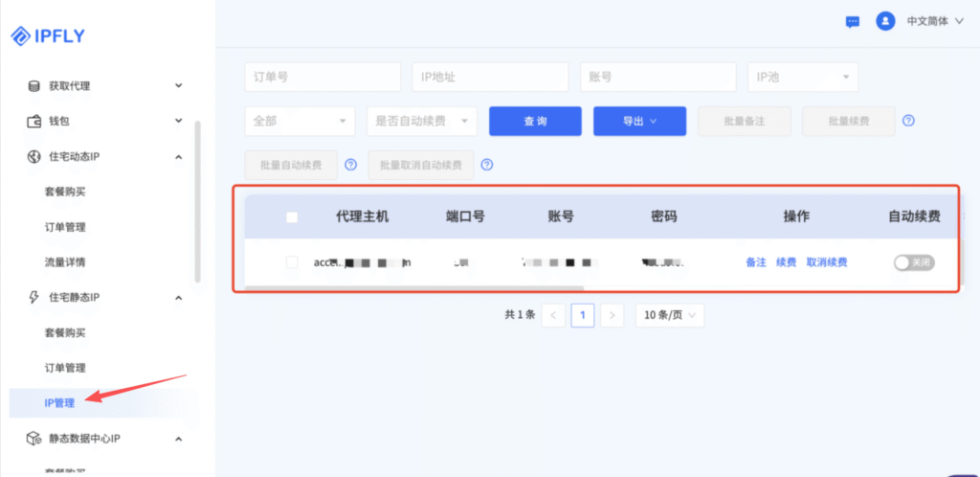This screenshot has width=980, height=477.
Task: Click the 导出 button
Action: coord(640,122)
